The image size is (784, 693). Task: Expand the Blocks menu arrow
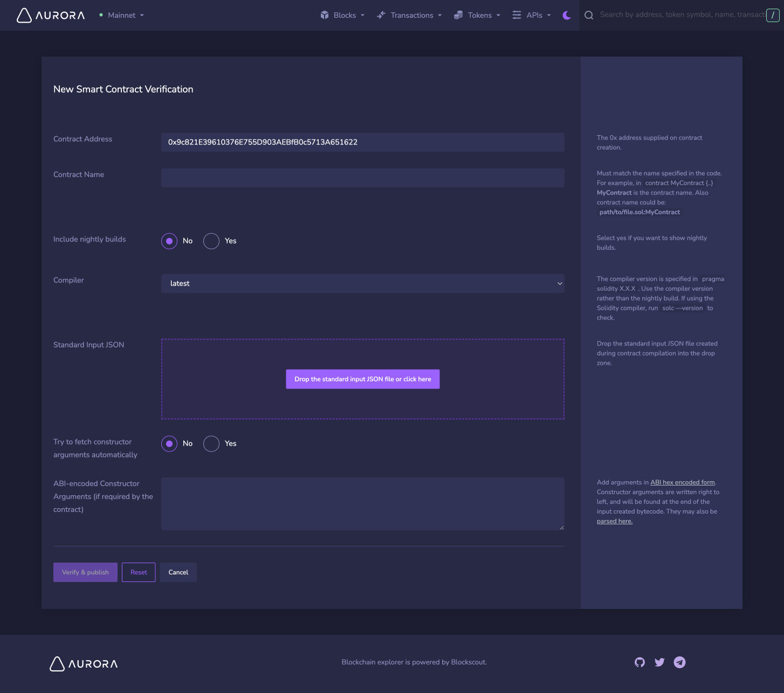point(362,16)
